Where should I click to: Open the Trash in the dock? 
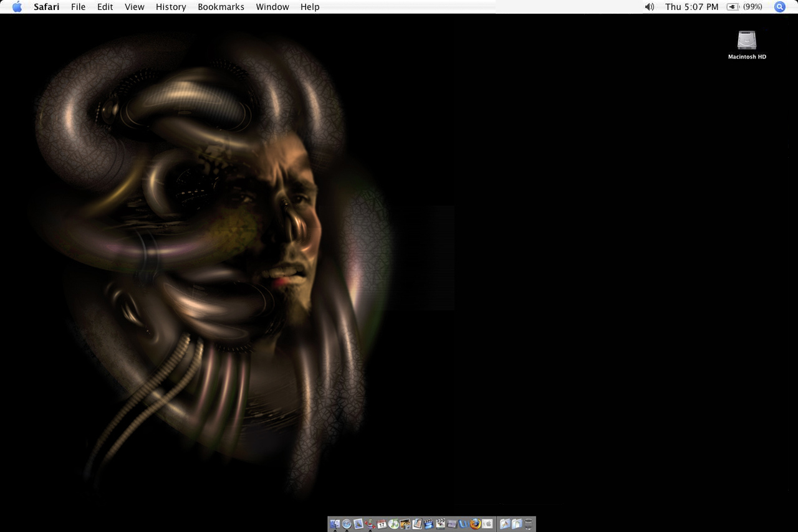click(529, 524)
